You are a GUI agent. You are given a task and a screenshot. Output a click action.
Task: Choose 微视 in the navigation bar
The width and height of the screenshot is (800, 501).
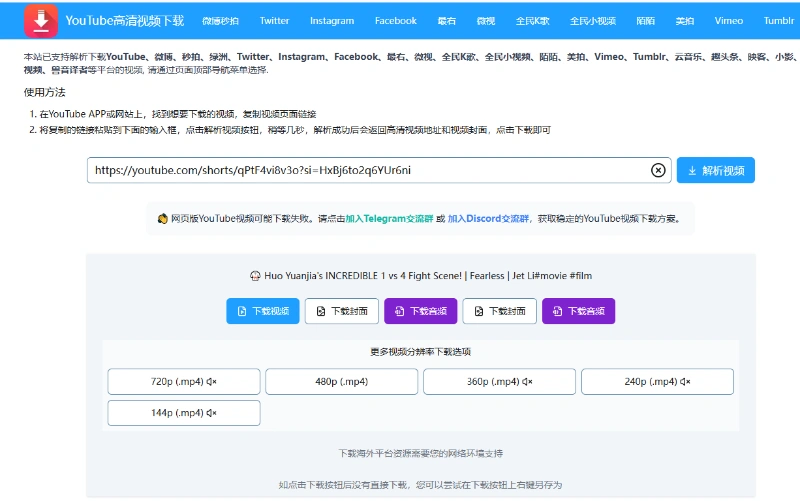point(486,21)
